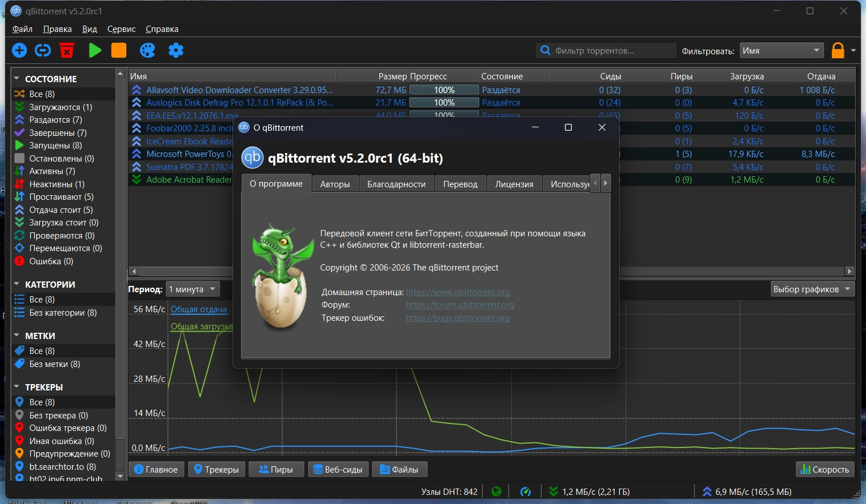The width and height of the screenshot is (866, 504).
Task: Click the Фильтр торрентов search field
Action: point(606,50)
